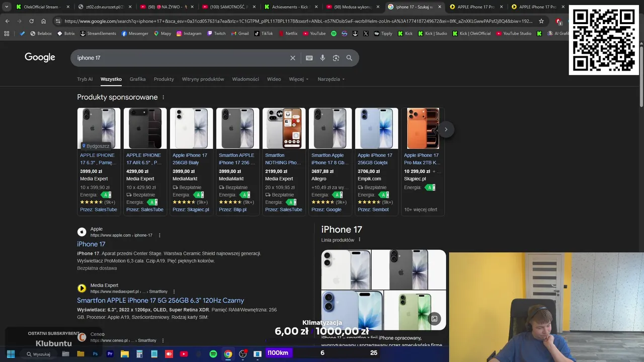
Task: Launch Premiere Pro from the taskbar
Action: [x=110, y=354]
